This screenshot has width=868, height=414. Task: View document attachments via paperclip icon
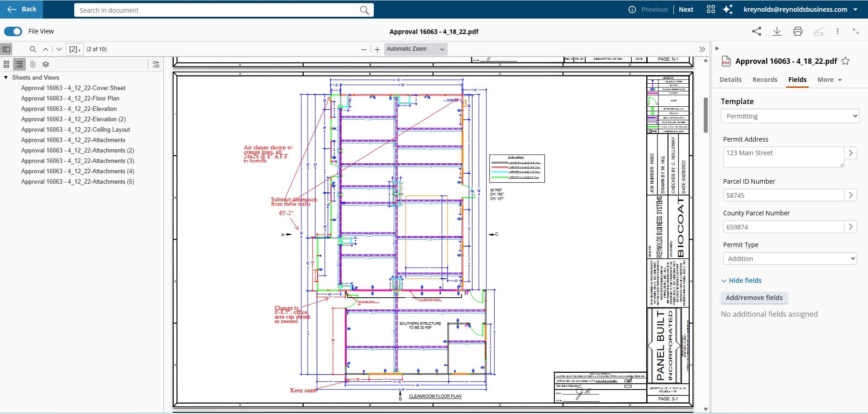pyautogui.click(x=33, y=64)
